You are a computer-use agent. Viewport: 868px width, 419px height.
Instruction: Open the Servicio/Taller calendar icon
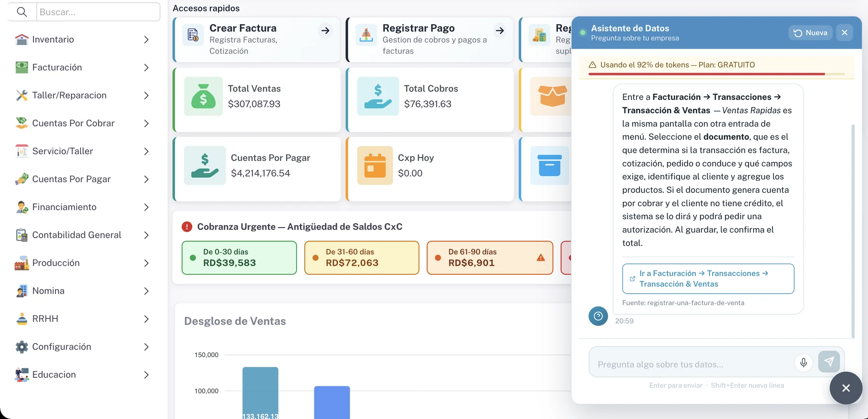(22, 151)
